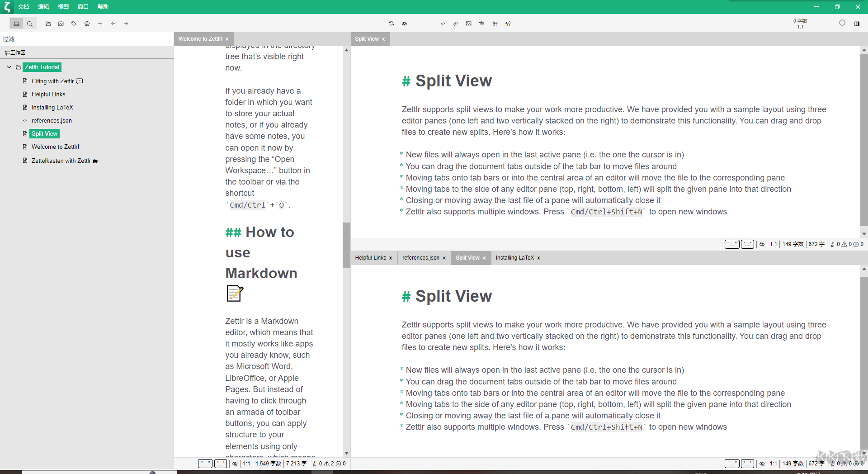Toggle readability mode with the eye icon
Screen dimensions: 868x474
[404, 24]
